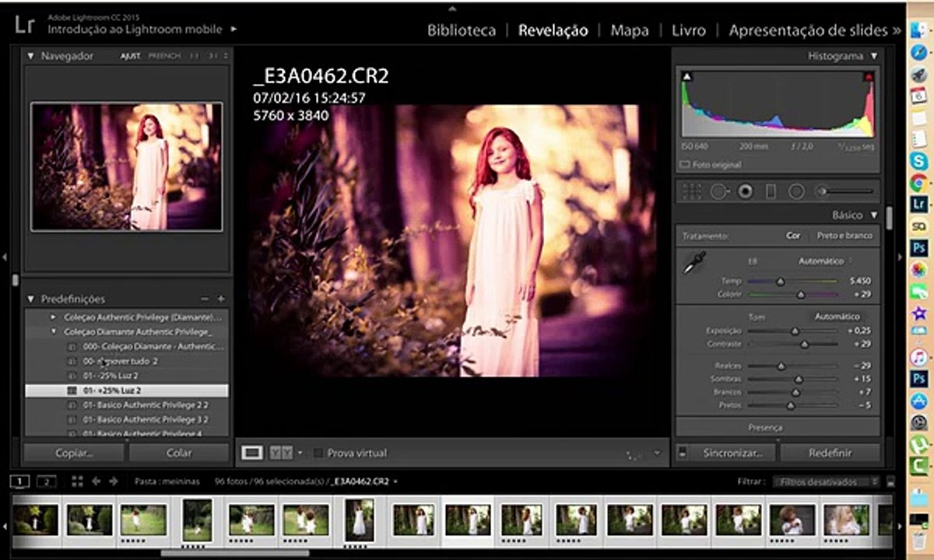This screenshot has height=560, width=934.
Task: Open second window display button 2
Action: pos(47,481)
